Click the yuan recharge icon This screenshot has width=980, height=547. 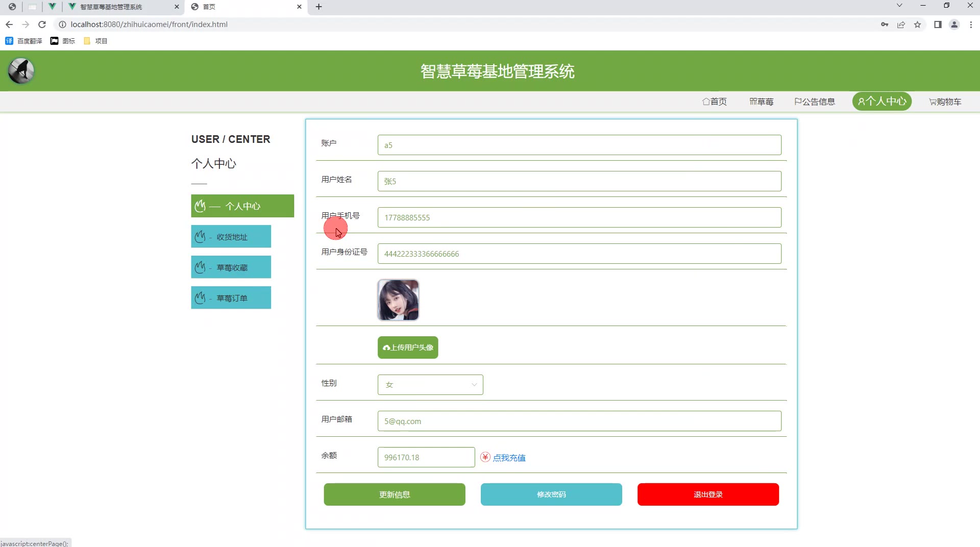pos(485,457)
